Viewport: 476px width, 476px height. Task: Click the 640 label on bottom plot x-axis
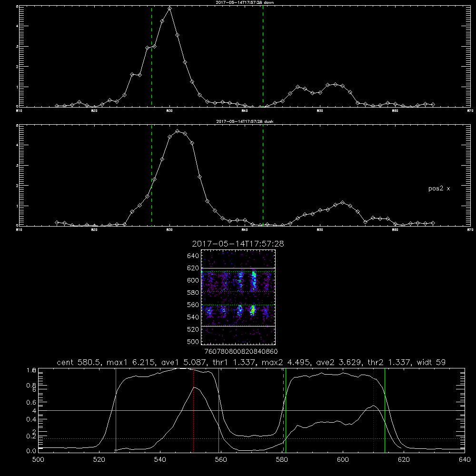click(465, 460)
